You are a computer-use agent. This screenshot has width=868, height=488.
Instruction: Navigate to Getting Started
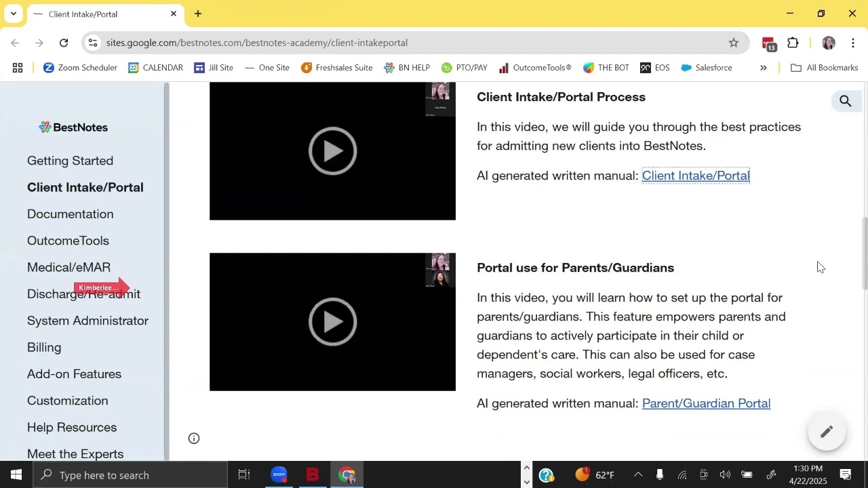pyautogui.click(x=70, y=161)
